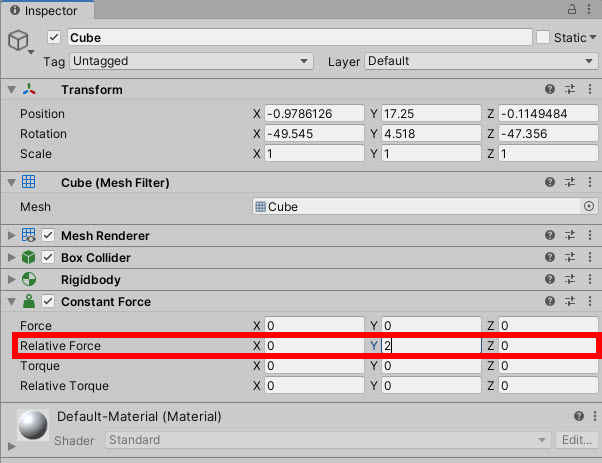Collapse the Transform component

pos(12,90)
